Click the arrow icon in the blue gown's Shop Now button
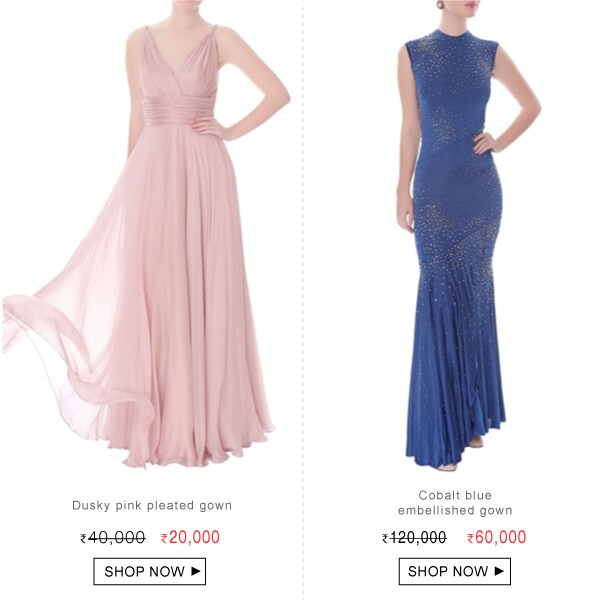 coord(499,571)
